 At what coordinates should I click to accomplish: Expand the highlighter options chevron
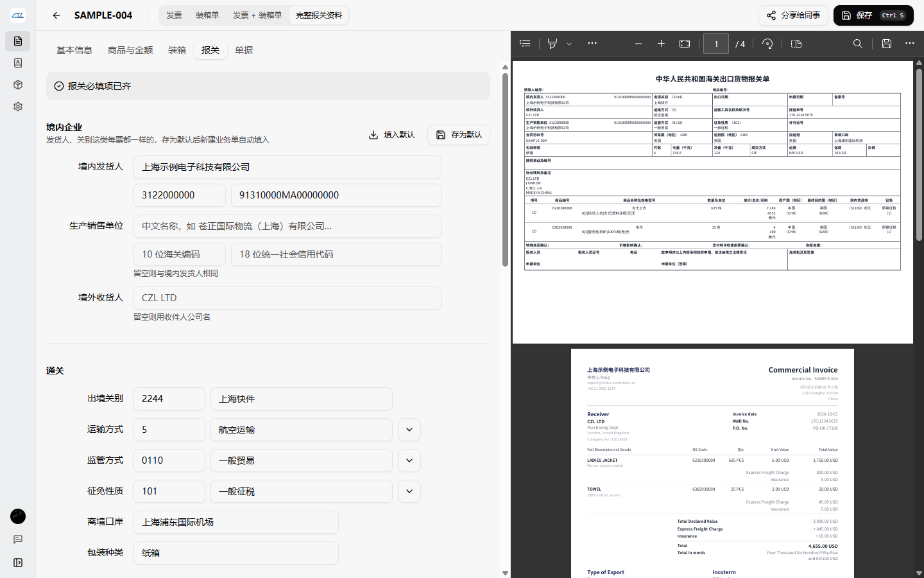pyautogui.click(x=569, y=44)
